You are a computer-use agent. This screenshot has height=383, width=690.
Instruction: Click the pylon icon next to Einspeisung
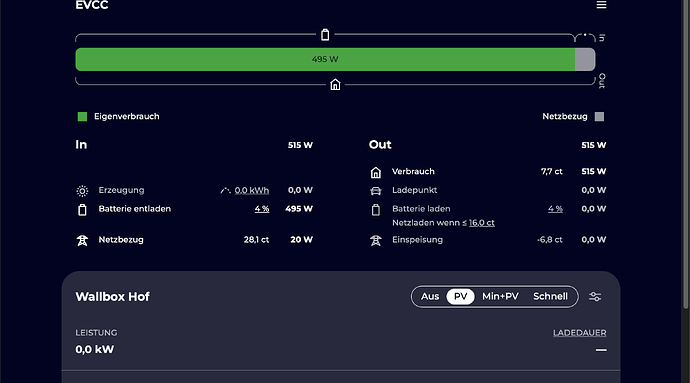point(376,240)
